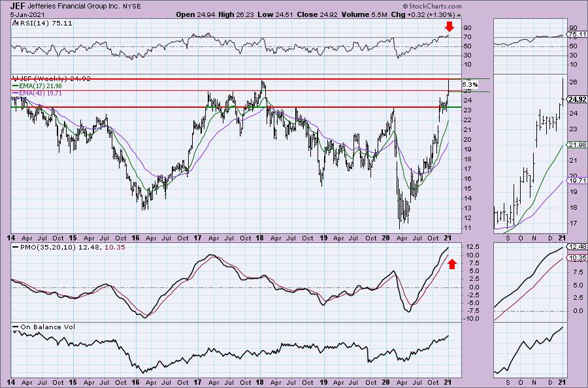Click the PMO(35,20,10) 12.48, 10.35 label
Screen dimensions: 588x388
[73, 248]
